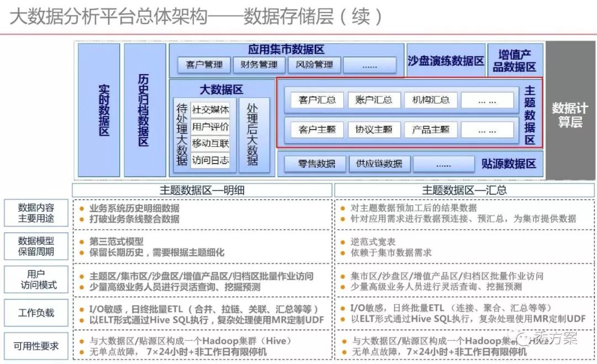Select the 账户汇总 box
The width and height of the screenshot is (597, 364).
coord(374,100)
